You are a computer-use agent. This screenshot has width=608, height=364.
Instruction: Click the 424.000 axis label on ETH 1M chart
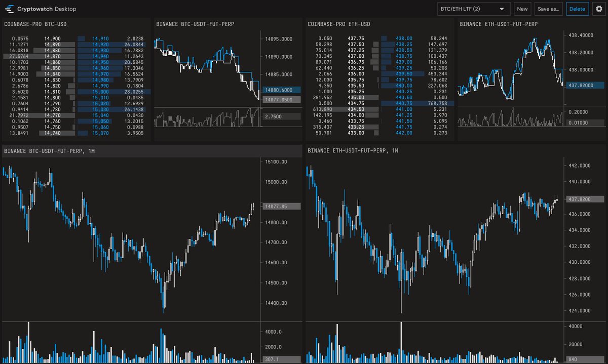(581, 311)
